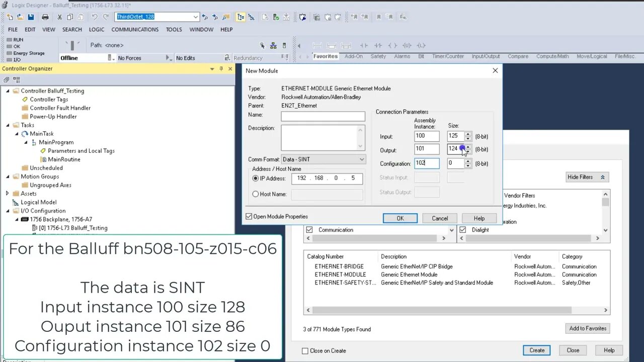Insert Output Energize coil instruction

(392, 46)
